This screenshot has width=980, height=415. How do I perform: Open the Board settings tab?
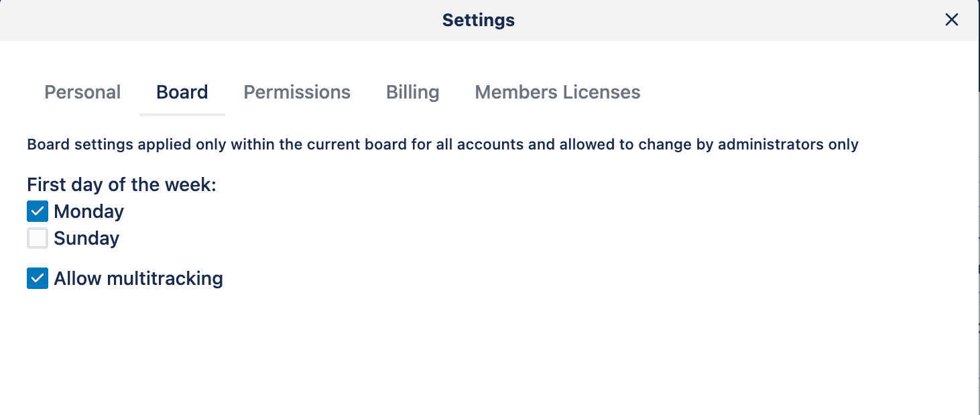point(182,92)
